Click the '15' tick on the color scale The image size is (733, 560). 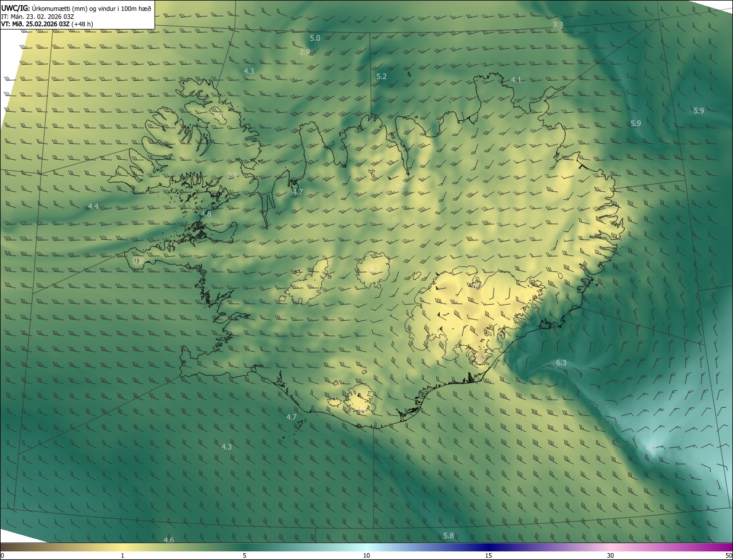coord(488,555)
